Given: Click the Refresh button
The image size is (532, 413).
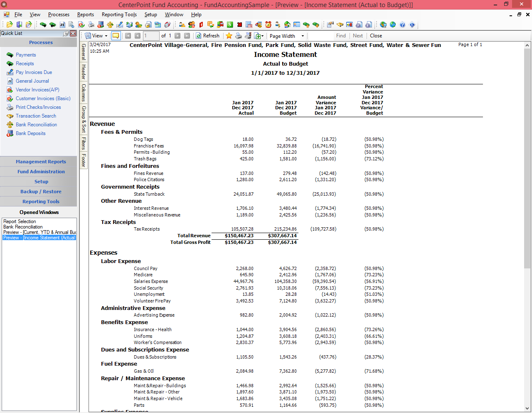Looking at the screenshot, I should point(207,36).
